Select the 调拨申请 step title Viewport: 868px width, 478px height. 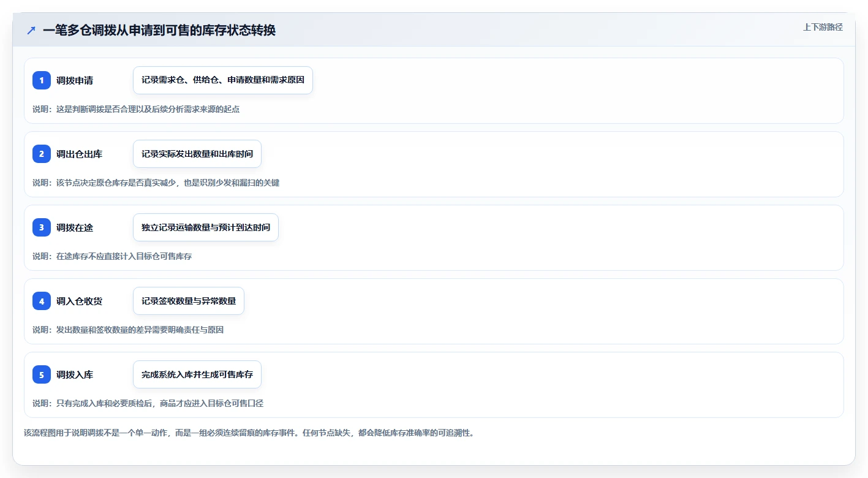coord(75,80)
